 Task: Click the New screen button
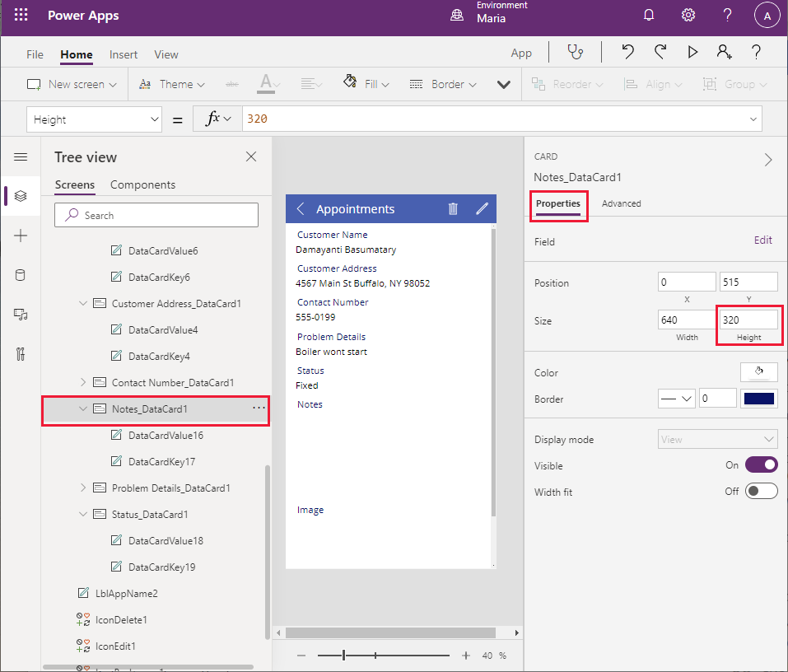click(x=72, y=84)
